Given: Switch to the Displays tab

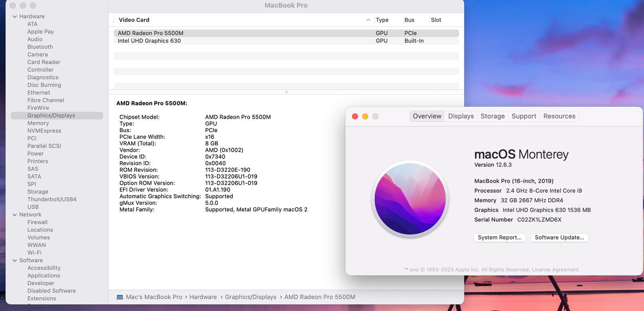Looking at the screenshot, I should tap(460, 116).
